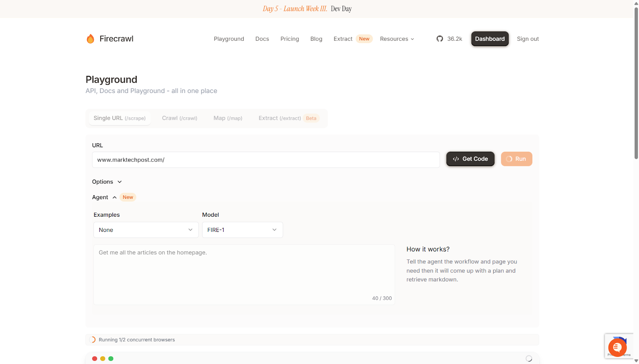Click the vertical page scrollbar thumb
Viewport: 639px width, 364px height.
pos(636,83)
